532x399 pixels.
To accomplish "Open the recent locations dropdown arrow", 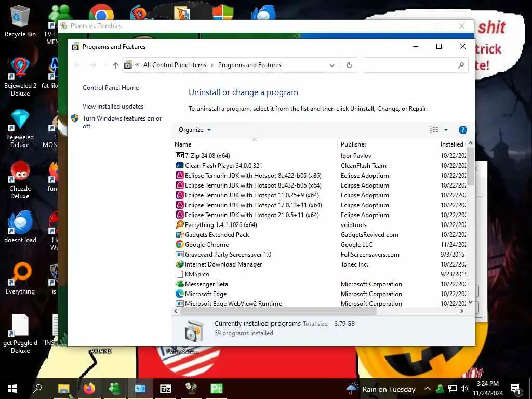I will [x=105, y=65].
